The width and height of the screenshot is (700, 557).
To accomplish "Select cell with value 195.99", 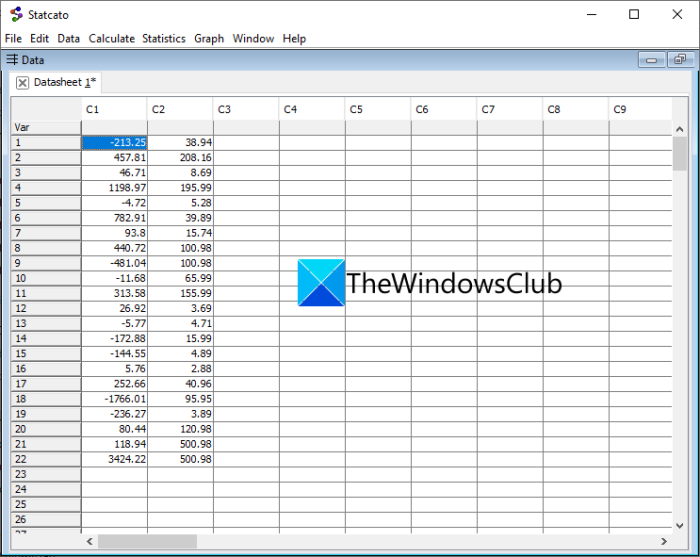I will click(x=180, y=188).
